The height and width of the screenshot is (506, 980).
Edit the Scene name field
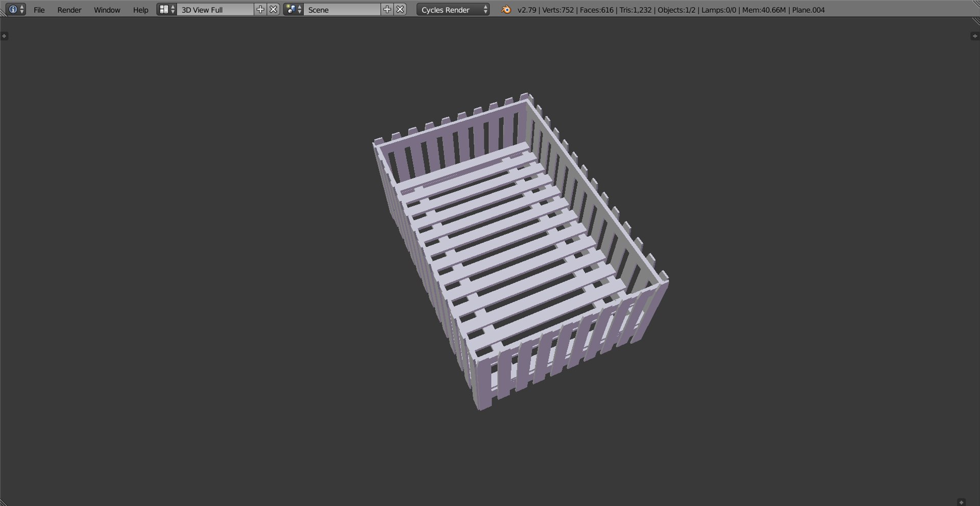342,10
